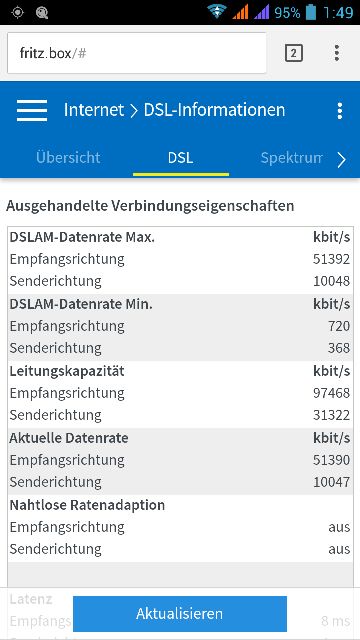This screenshot has height=640, width=360.
Task: Show open browser tabs counter
Action: (293, 53)
